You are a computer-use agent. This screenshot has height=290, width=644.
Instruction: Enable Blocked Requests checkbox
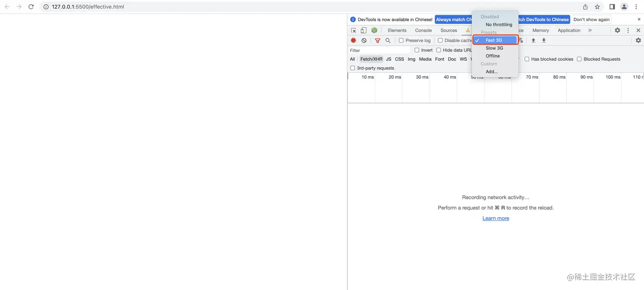579,59
